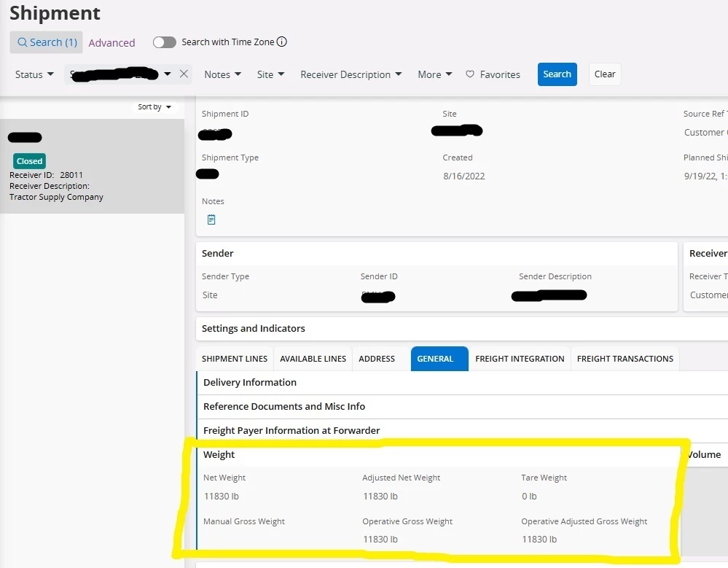This screenshot has height=568, width=728.
Task: Click the Notes document icon
Action: click(211, 219)
